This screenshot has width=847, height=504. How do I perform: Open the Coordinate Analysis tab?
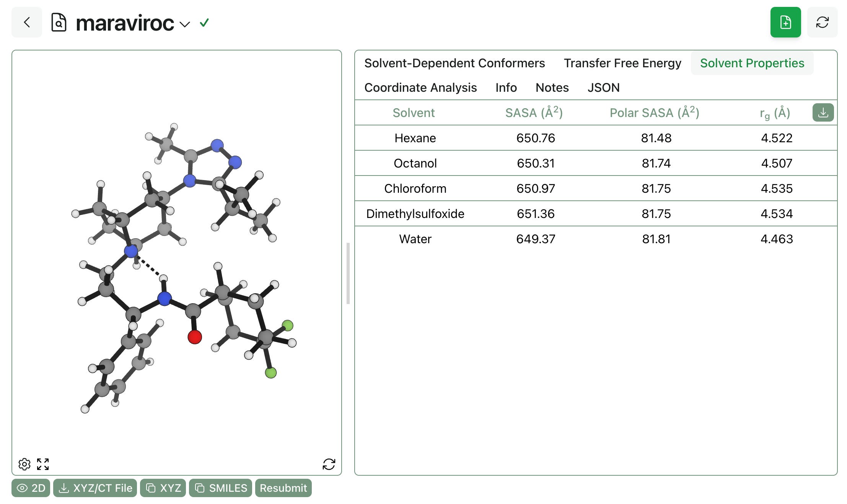[420, 88]
